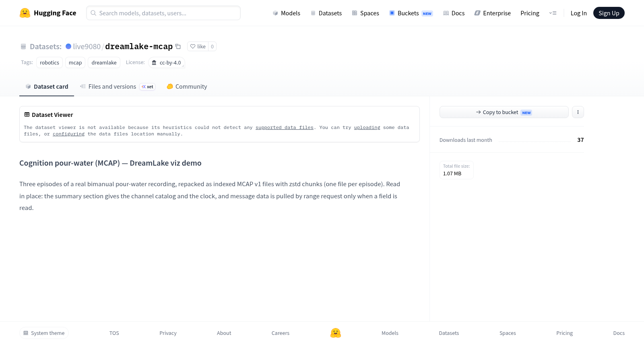Open the Community tab
The height and width of the screenshot is (347, 644).
pos(187,86)
